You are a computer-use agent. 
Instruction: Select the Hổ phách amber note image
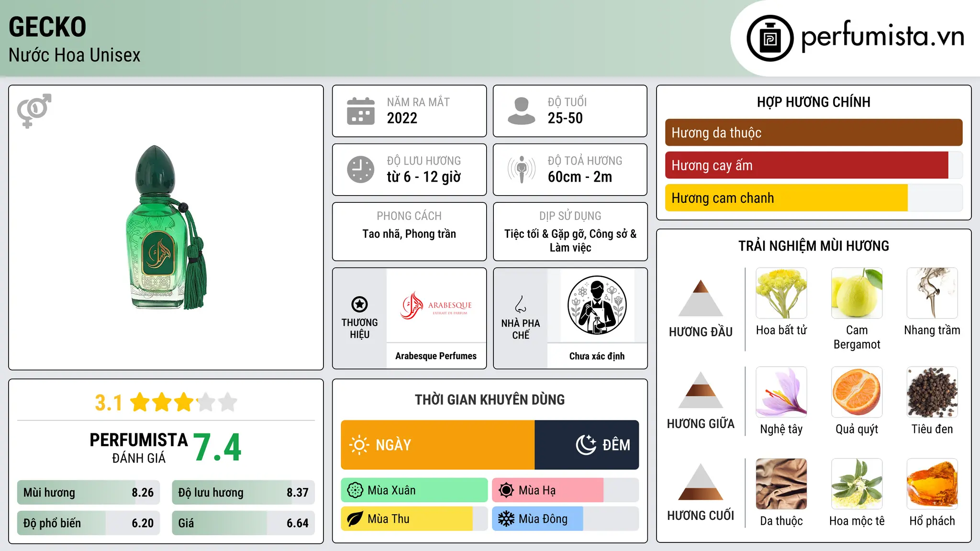tap(932, 484)
